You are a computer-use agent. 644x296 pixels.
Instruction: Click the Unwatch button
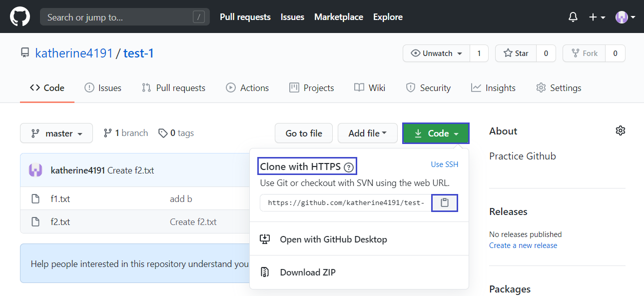[436, 53]
